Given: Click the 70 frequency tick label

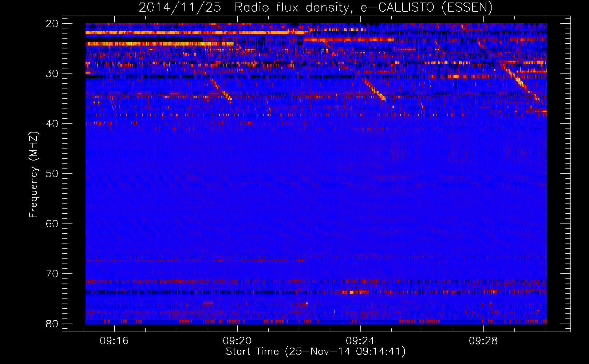Looking at the screenshot, I should [x=52, y=274].
